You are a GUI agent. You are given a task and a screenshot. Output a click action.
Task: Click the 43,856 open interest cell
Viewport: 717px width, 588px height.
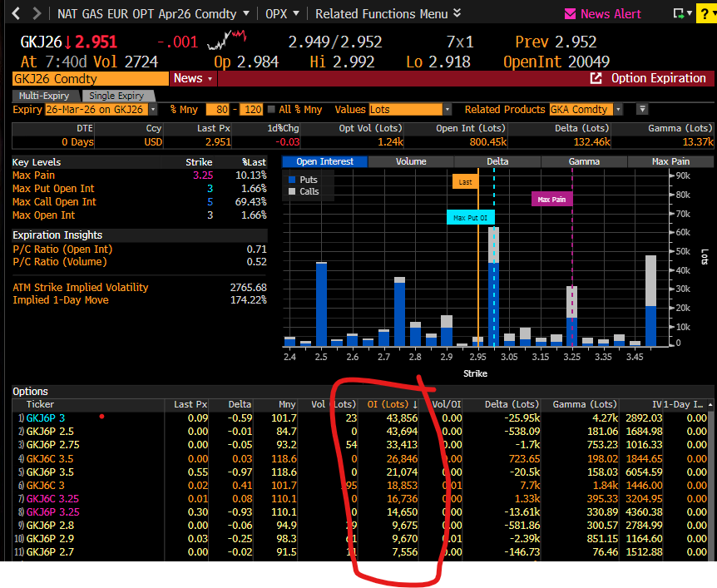tap(402, 418)
